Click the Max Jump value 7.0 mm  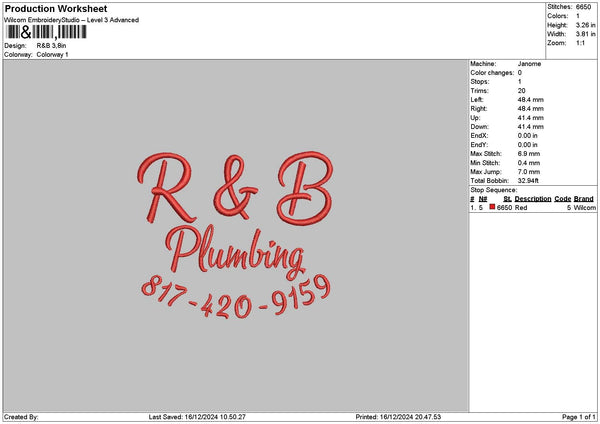point(529,172)
